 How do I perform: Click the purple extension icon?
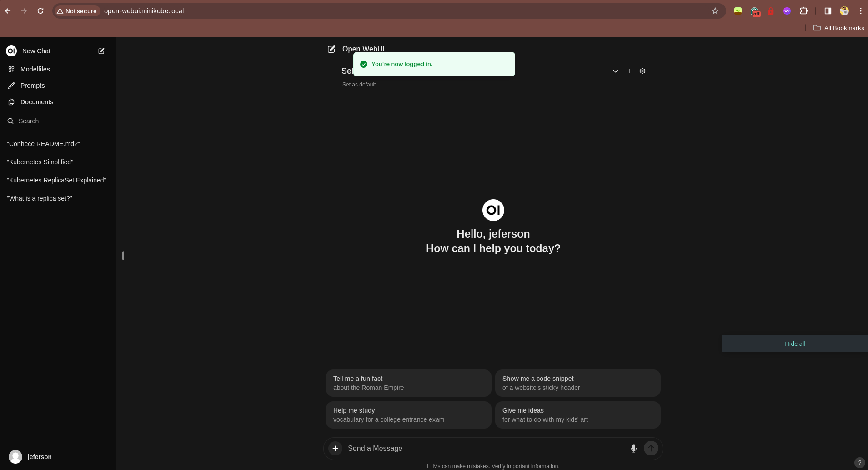tap(787, 11)
